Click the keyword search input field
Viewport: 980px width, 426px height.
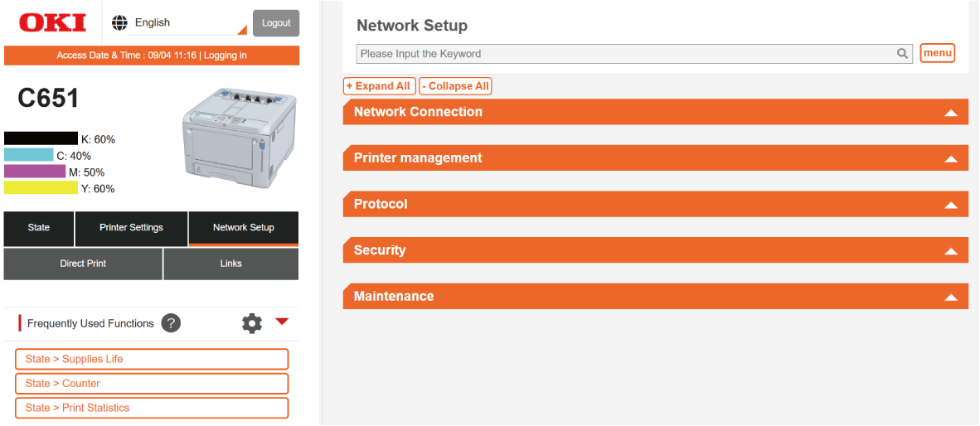(626, 54)
